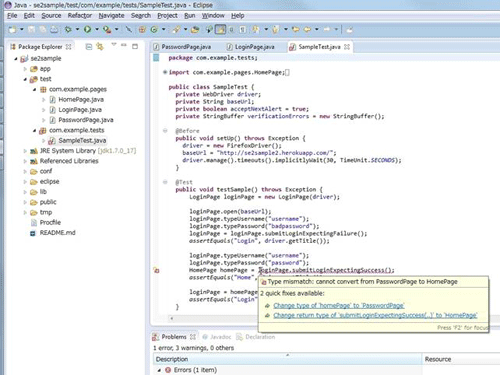Open the New Java Class dropdown arrow
The width and height of the screenshot is (500, 375).
coord(164,30)
